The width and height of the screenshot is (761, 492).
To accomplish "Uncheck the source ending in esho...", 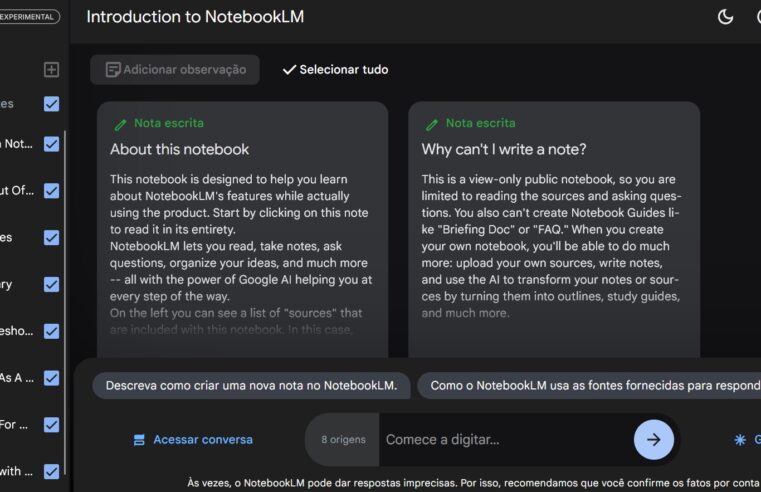I will coord(51,331).
